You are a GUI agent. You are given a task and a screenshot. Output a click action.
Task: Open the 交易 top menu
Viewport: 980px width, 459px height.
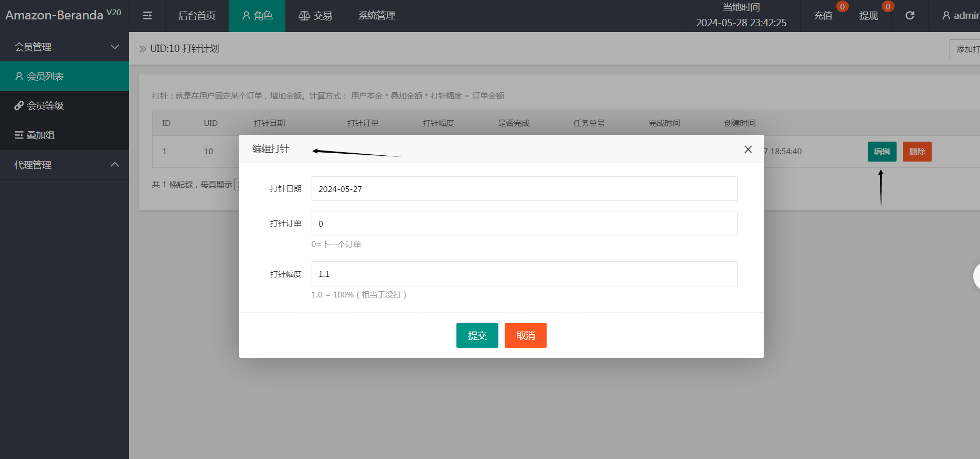coord(315,16)
